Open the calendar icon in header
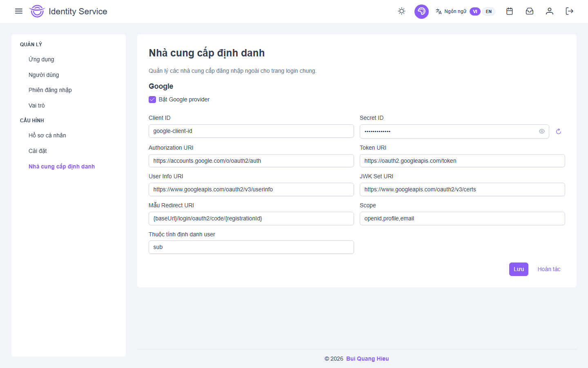 [509, 11]
